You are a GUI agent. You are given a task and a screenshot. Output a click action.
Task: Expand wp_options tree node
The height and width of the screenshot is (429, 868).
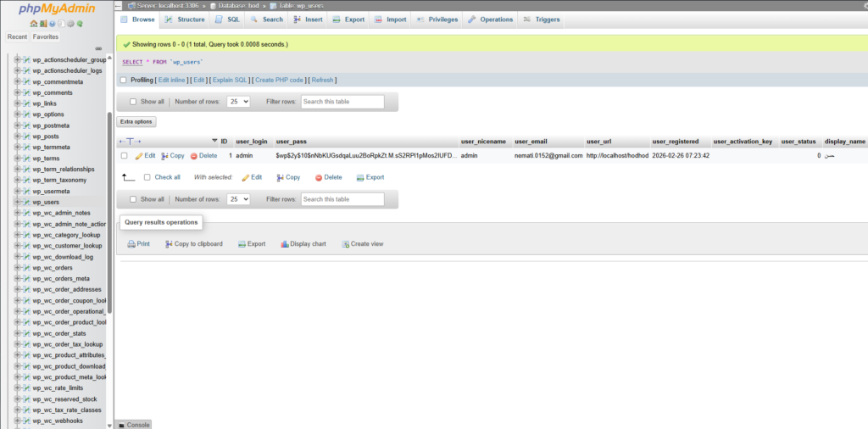(x=17, y=114)
